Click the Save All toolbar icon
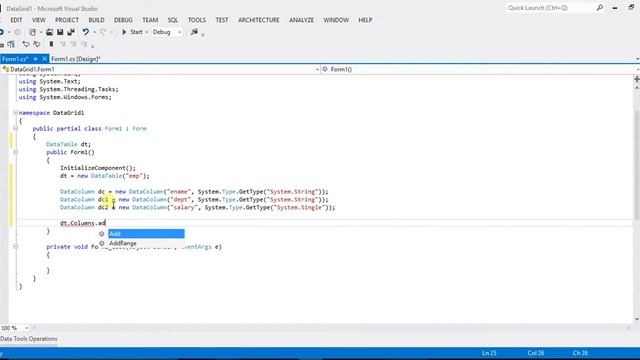The height and width of the screenshot is (360, 640). pos(71,32)
